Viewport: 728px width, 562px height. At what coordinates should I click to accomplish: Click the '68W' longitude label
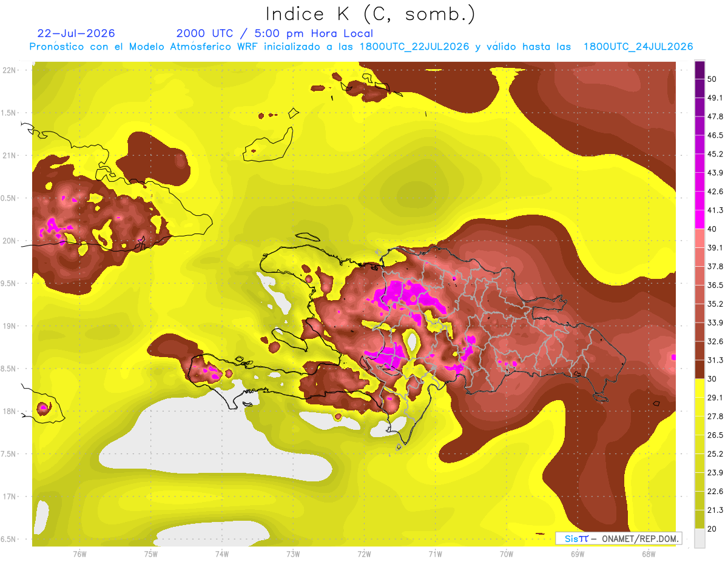click(649, 554)
